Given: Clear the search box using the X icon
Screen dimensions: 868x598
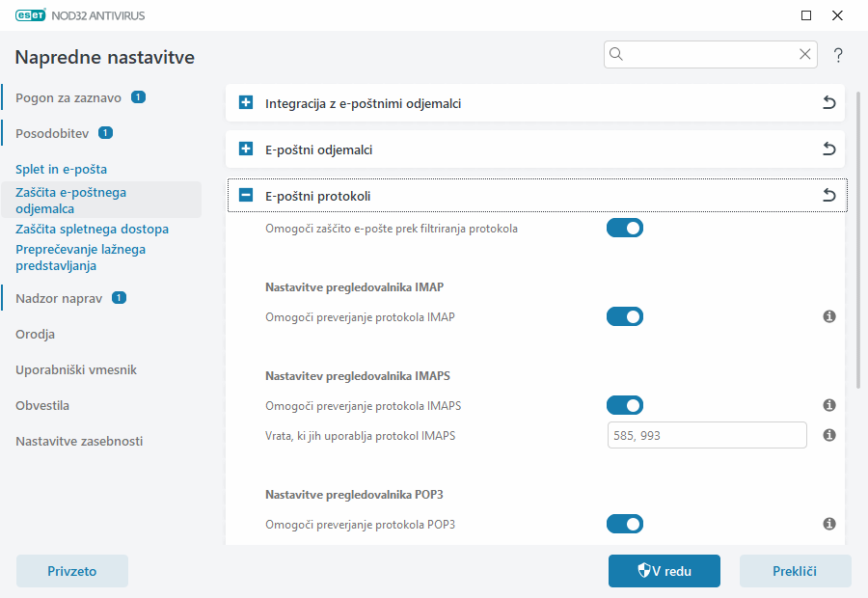Looking at the screenshot, I should coord(805,54).
